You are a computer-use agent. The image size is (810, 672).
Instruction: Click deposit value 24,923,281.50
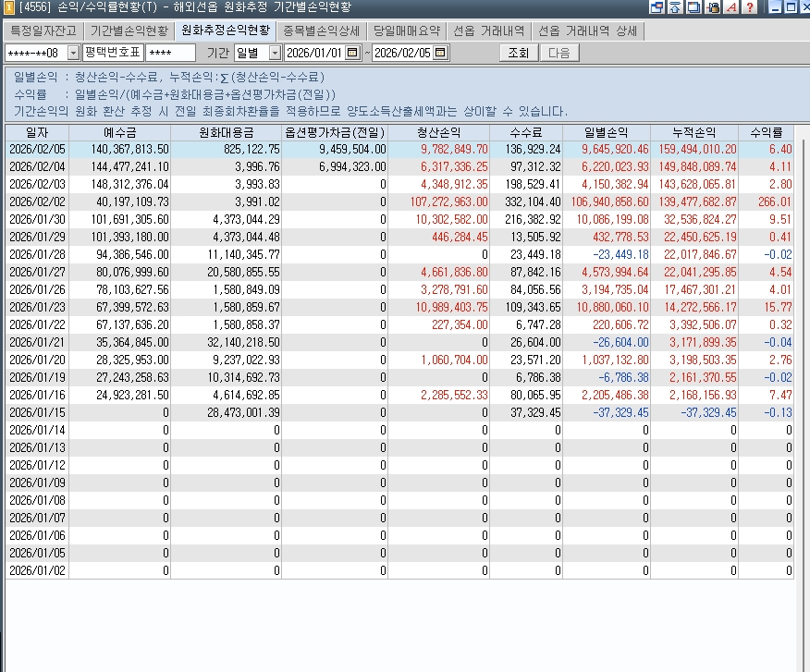(x=132, y=395)
